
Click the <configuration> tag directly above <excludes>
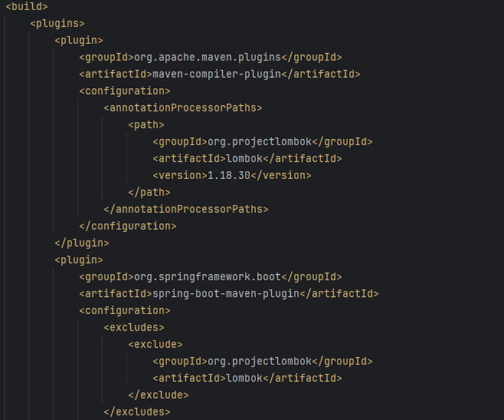click(125, 310)
